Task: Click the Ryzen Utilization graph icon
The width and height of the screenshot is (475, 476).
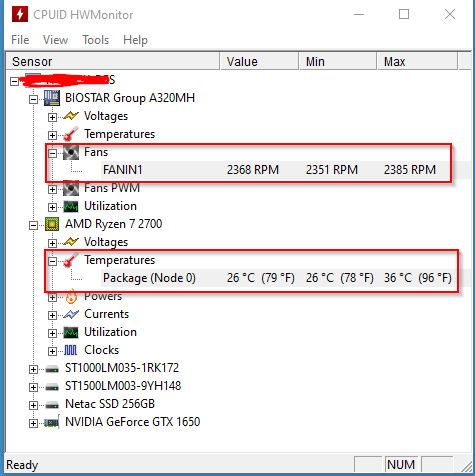Action: click(71, 333)
